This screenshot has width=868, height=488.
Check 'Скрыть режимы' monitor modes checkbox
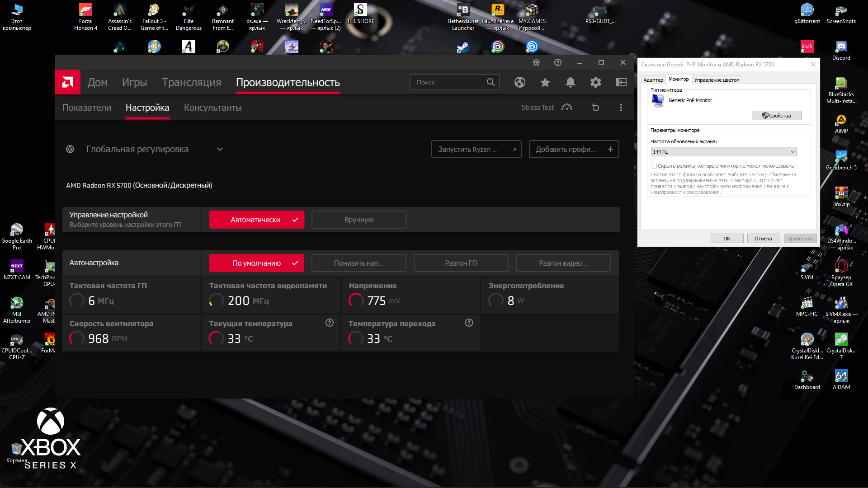(654, 166)
